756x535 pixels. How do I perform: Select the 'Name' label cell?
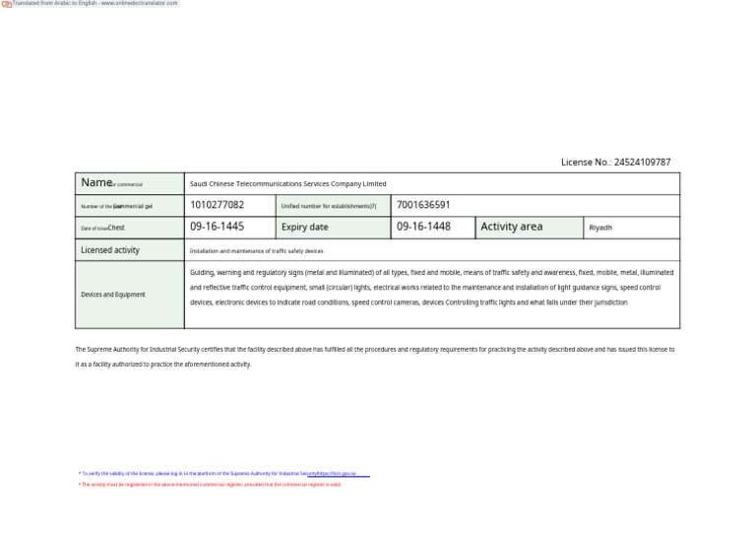pyautogui.click(x=130, y=184)
